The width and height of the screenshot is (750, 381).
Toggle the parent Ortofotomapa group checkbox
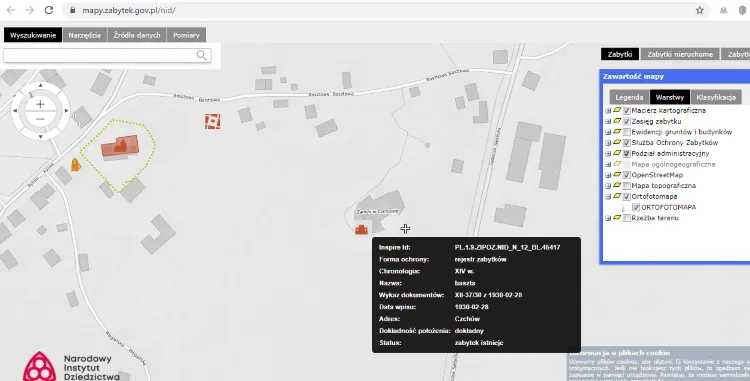click(x=627, y=196)
